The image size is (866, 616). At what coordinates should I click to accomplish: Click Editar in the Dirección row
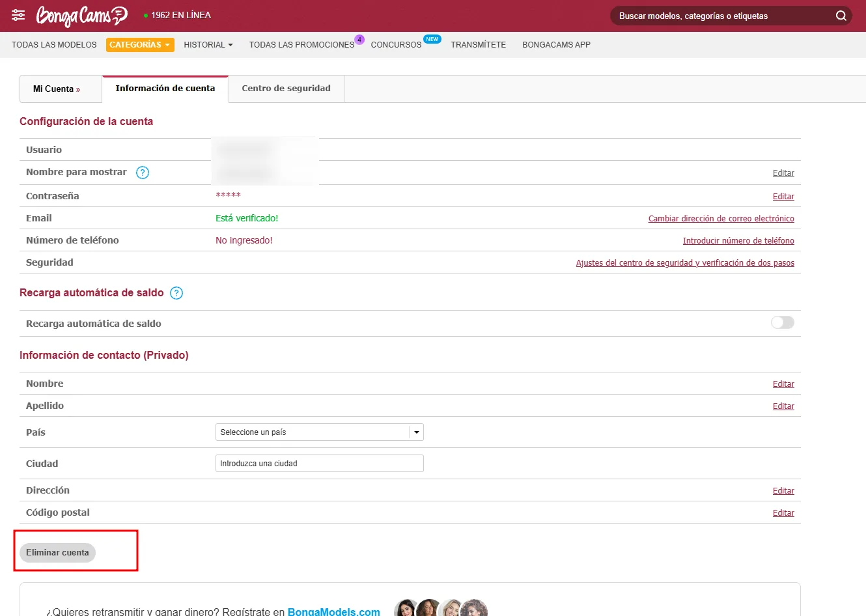point(783,491)
